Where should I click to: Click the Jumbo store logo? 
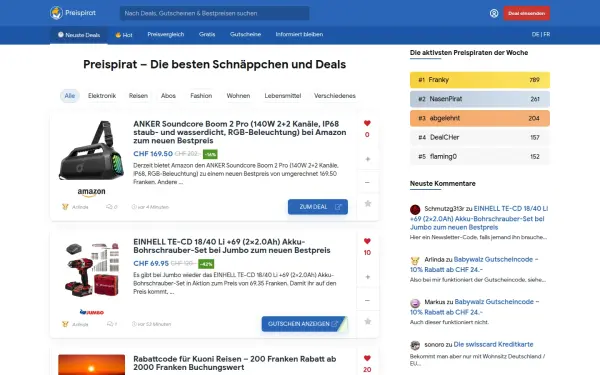click(91, 312)
